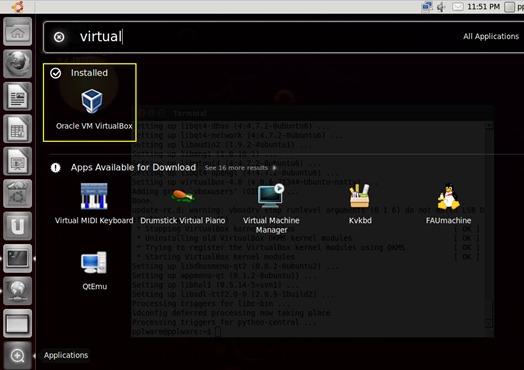Collapse the Installed section header
The height and width of the screenshot is (370, 524).
pyautogui.click(x=79, y=73)
